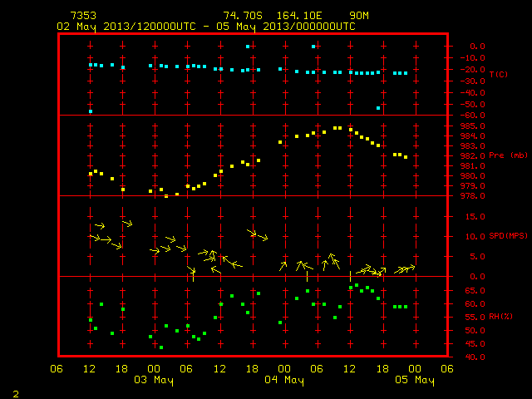Click the 74.70S latitude text

243,16
